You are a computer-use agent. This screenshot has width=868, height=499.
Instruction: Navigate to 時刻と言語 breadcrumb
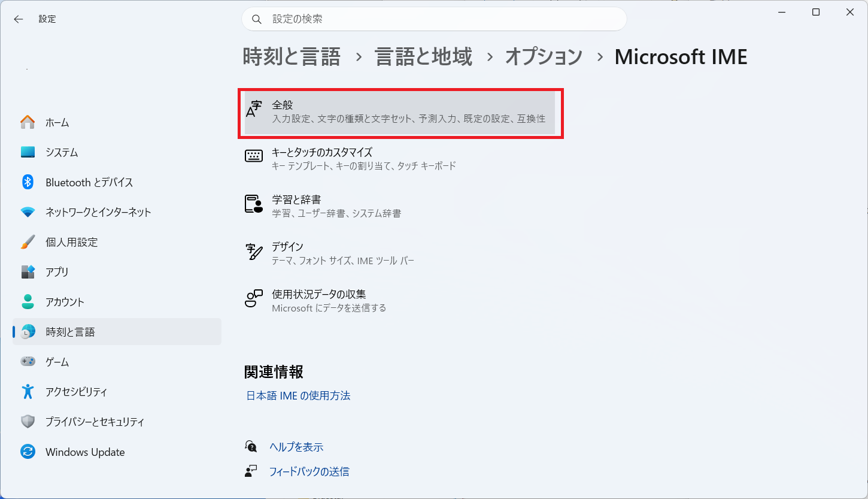point(292,57)
